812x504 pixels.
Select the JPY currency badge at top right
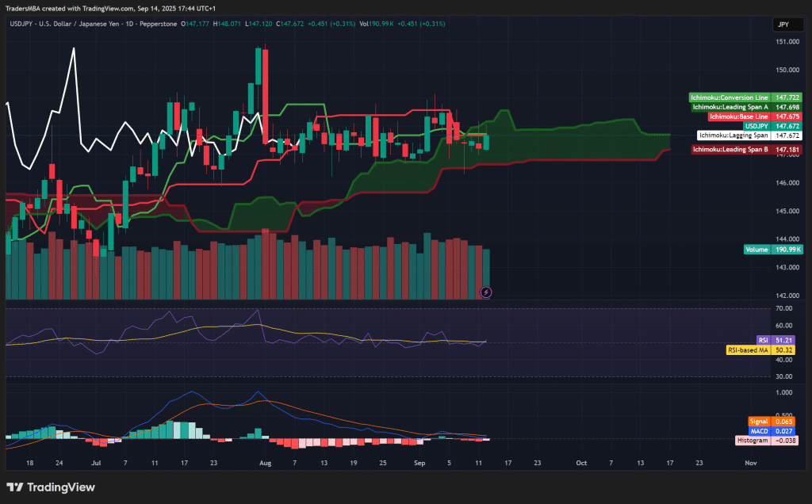pos(787,25)
